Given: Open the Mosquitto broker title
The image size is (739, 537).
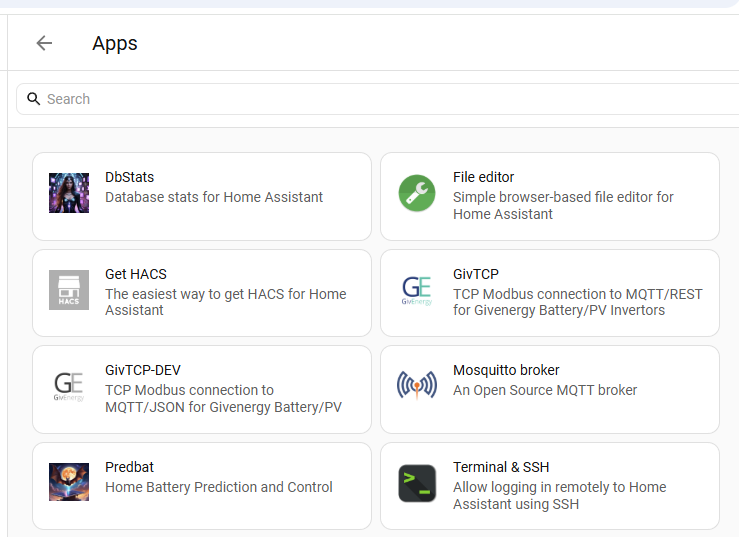Looking at the screenshot, I should pos(506,370).
